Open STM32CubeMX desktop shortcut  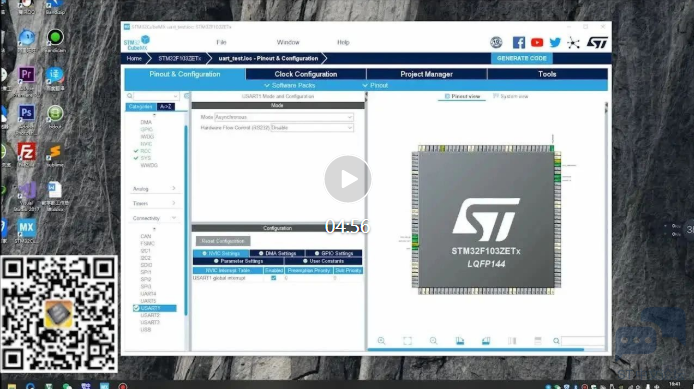(26, 228)
